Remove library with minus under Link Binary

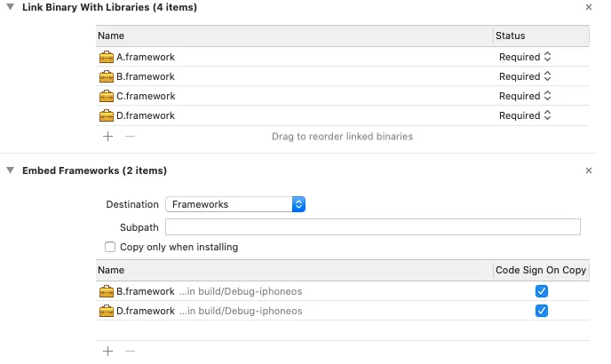130,137
